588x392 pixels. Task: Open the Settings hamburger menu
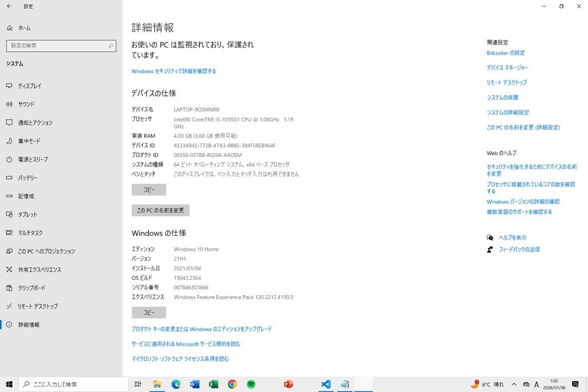coord(9,7)
